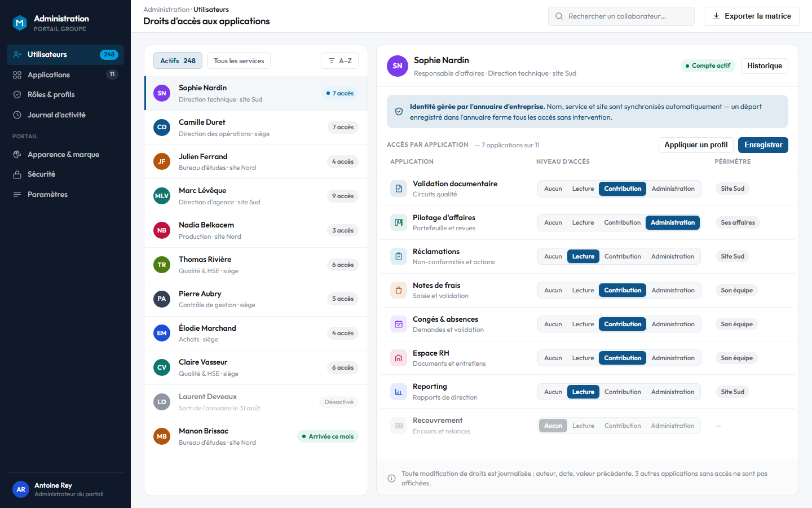Set Pilotage d'affaires access to Contribution
812x508 pixels.
(623, 222)
